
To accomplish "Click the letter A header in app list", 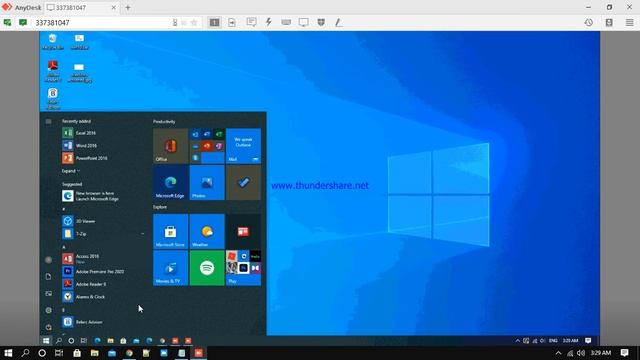I will [x=64, y=247].
